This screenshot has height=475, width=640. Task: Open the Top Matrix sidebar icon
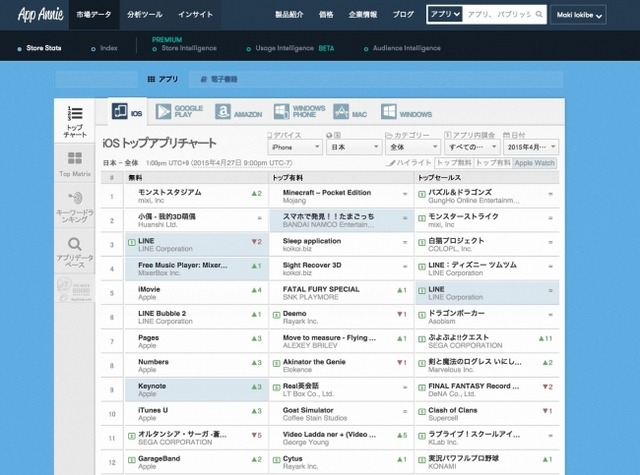[x=75, y=158]
